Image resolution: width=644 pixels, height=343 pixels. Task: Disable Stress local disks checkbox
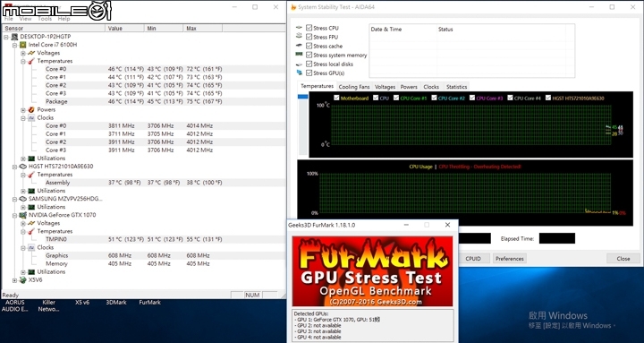309,64
